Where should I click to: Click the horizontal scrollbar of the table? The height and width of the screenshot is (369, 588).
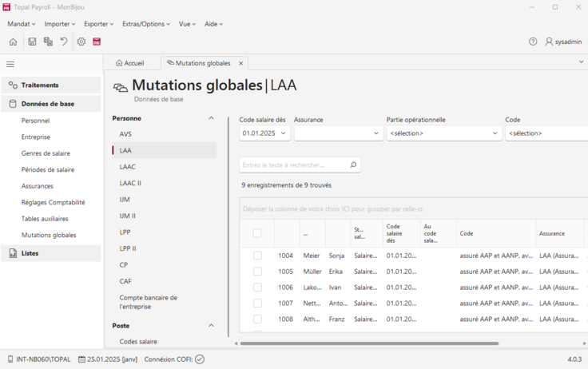click(x=369, y=343)
